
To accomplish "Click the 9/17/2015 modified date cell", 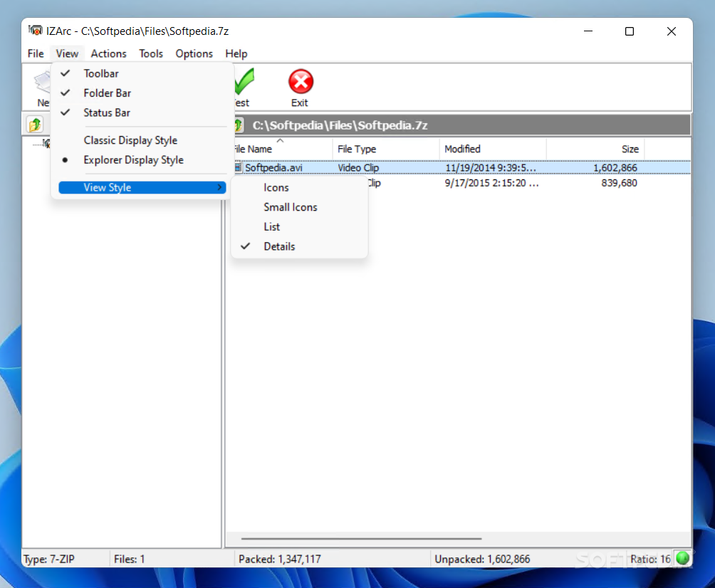I will (x=491, y=183).
